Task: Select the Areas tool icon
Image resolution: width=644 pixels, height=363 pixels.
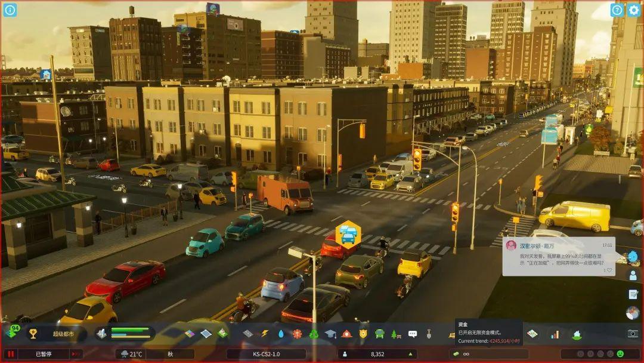Action: 206,334
